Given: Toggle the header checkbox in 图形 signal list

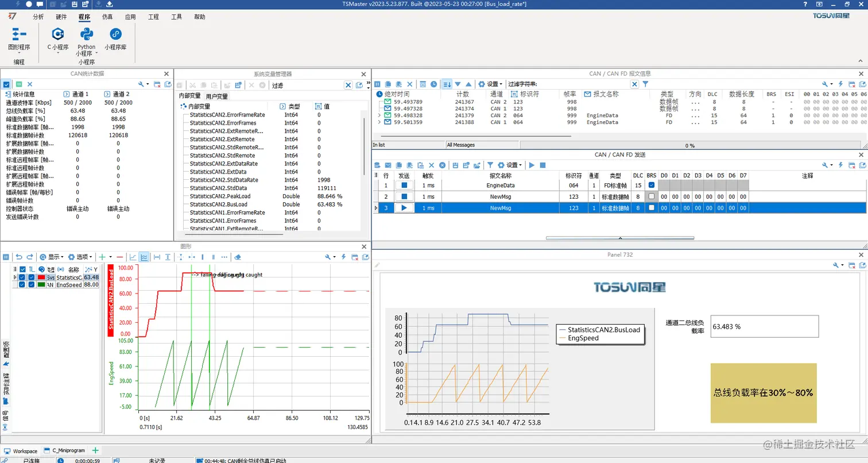Looking at the screenshot, I should pyautogui.click(x=22, y=269).
